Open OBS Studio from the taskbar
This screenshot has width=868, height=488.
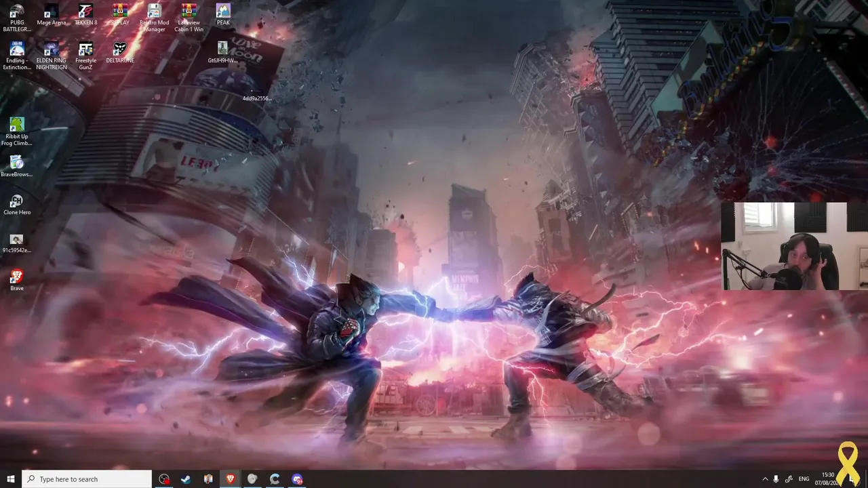point(164,479)
